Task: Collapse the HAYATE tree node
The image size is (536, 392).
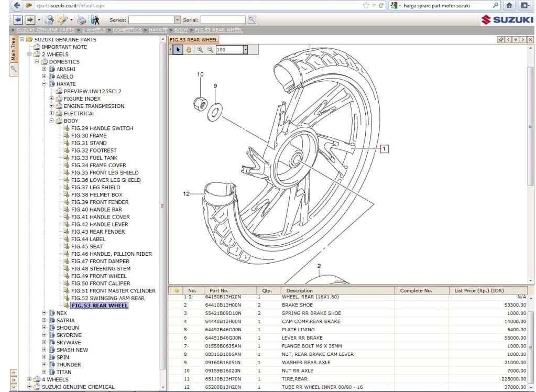Action: (x=44, y=83)
